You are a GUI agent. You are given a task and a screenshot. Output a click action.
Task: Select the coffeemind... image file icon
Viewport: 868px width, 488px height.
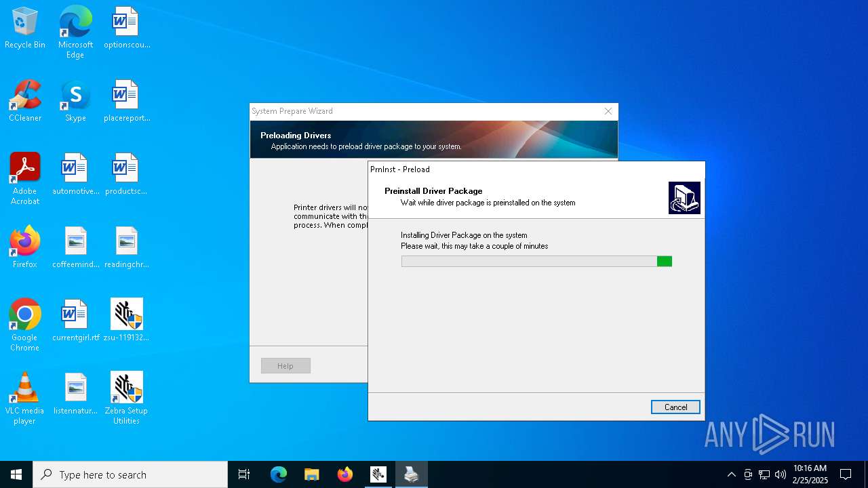pos(75,248)
